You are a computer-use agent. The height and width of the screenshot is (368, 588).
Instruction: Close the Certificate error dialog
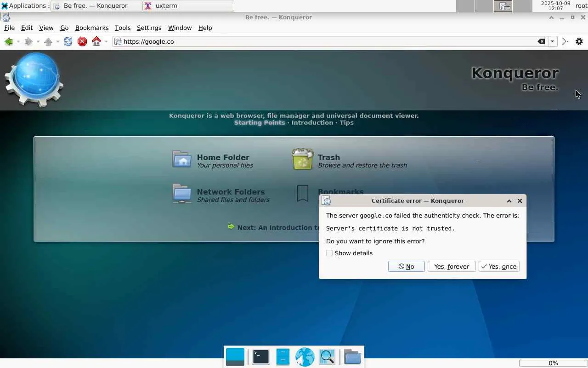tap(520, 201)
